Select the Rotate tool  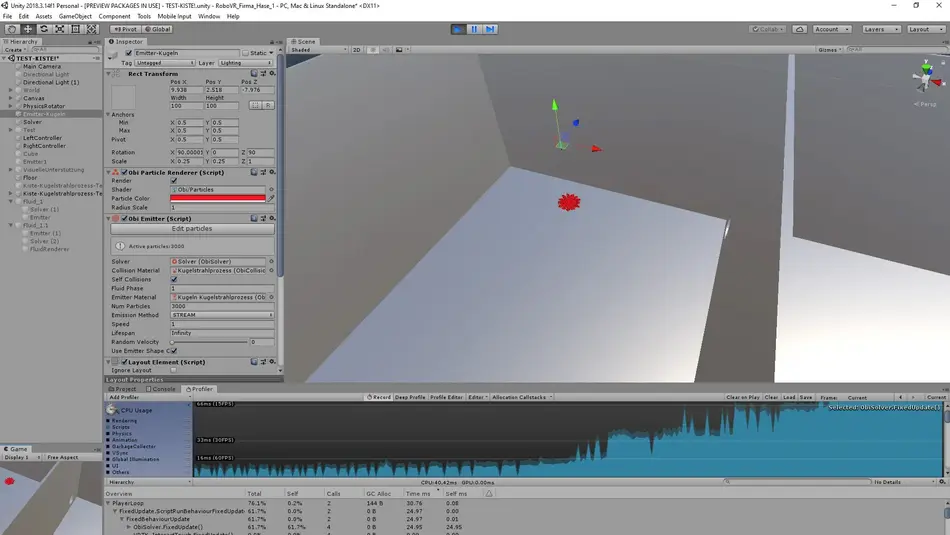[x=44, y=29]
